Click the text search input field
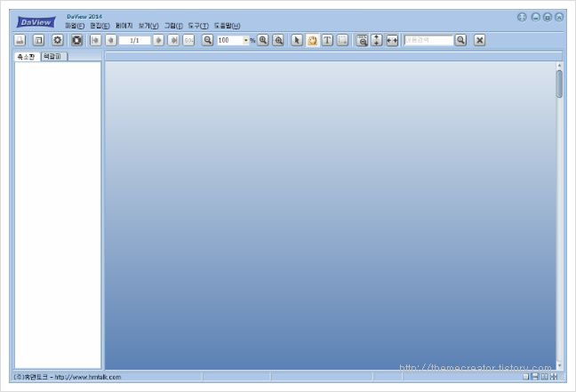Image resolution: width=576 pixels, height=392 pixels. click(x=428, y=40)
